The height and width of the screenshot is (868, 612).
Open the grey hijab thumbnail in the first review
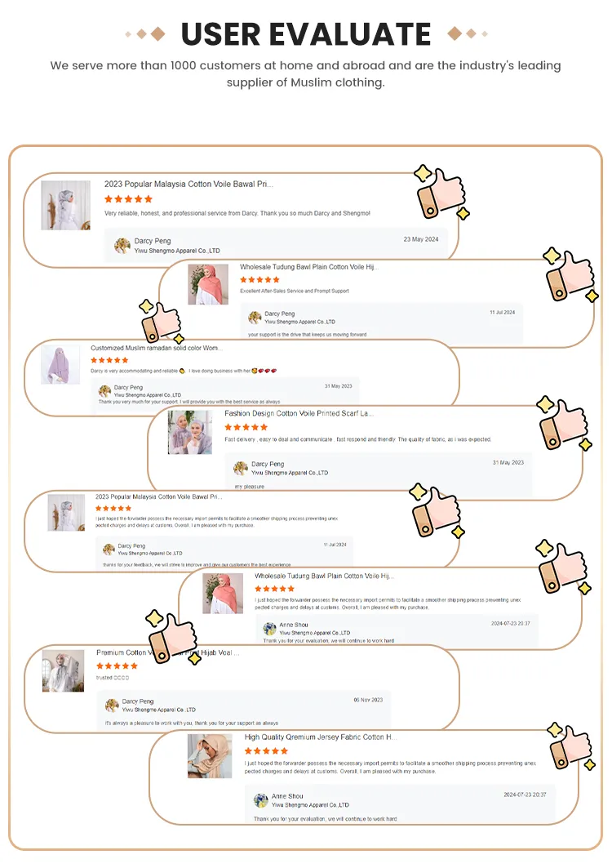tap(65, 205)
